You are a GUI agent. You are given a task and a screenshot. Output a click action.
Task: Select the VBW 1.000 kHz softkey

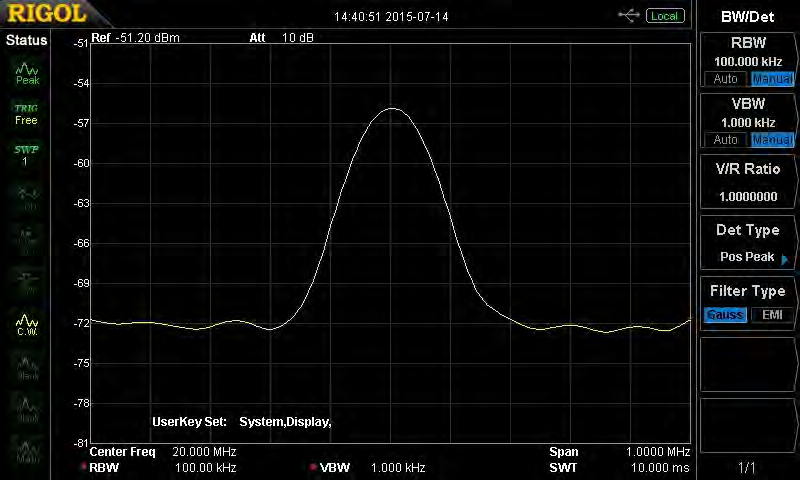[x=747, y=120]
